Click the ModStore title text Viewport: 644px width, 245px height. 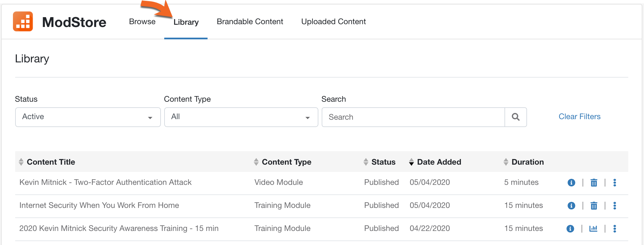click(74, 22)
